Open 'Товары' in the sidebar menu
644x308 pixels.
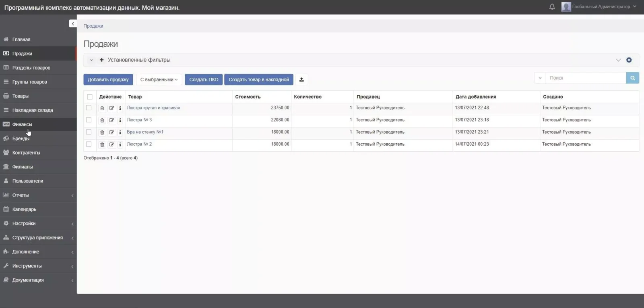pos(20,96)
